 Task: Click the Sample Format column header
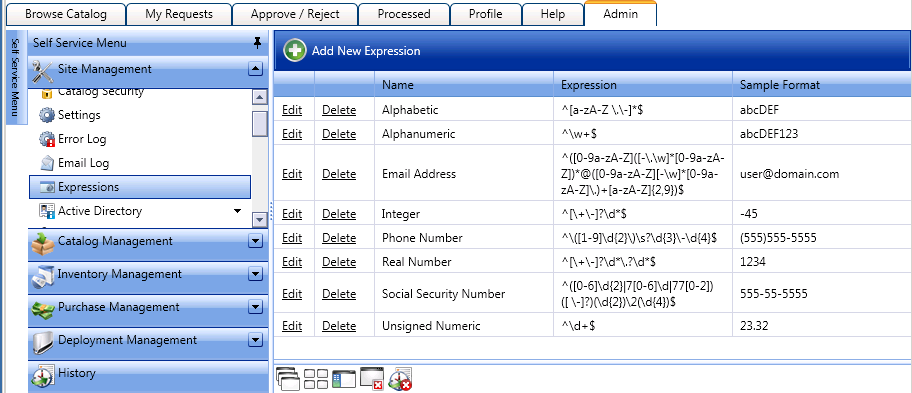[822, 85]
